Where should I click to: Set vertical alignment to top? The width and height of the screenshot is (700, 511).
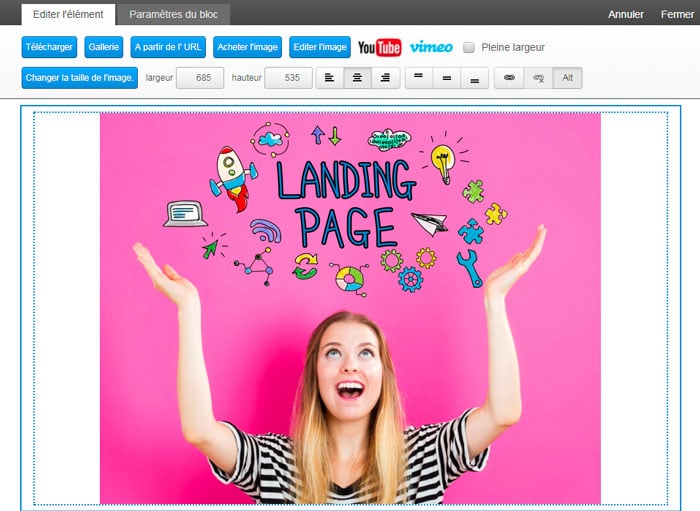tap(419, 78)
